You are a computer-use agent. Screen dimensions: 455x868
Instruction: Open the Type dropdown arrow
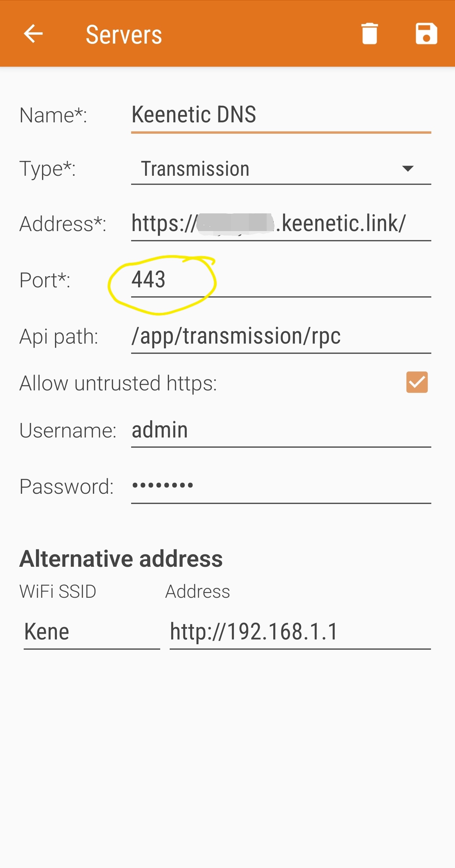coord(408,168)
